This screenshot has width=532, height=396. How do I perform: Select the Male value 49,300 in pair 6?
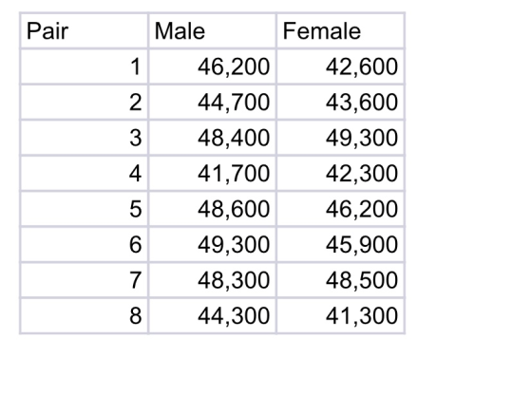point(213,244)
